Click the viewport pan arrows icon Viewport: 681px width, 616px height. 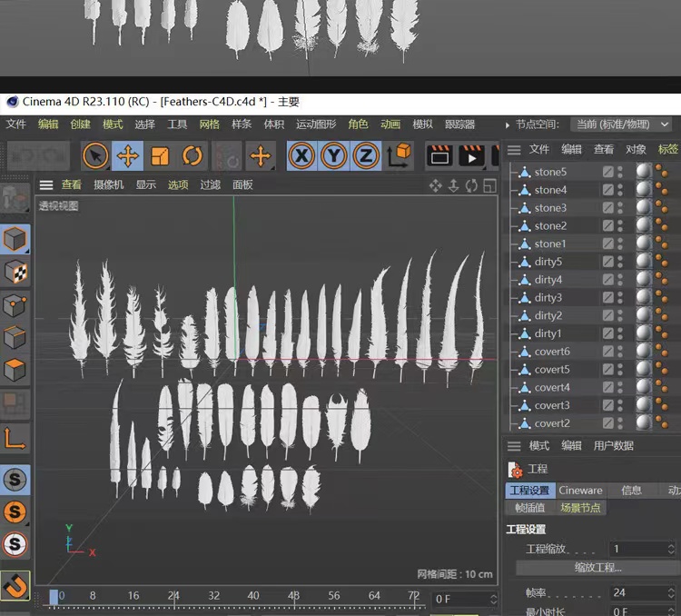click(x=435, y=185)
